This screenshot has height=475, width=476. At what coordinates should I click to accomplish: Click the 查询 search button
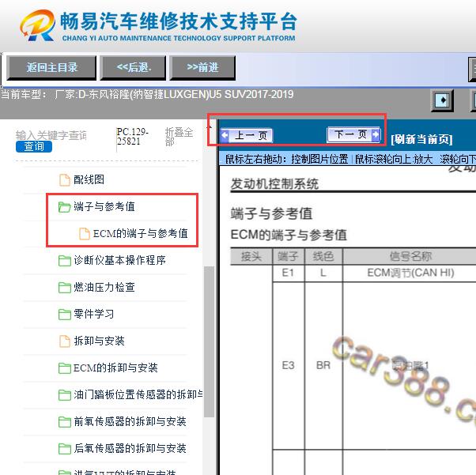pyautogui.click(x=34, y=146)
